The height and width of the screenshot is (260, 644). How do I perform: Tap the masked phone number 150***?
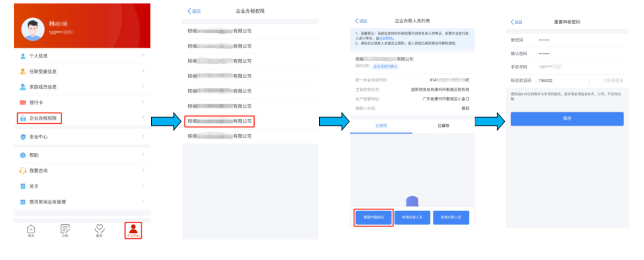tap(61, 32)
